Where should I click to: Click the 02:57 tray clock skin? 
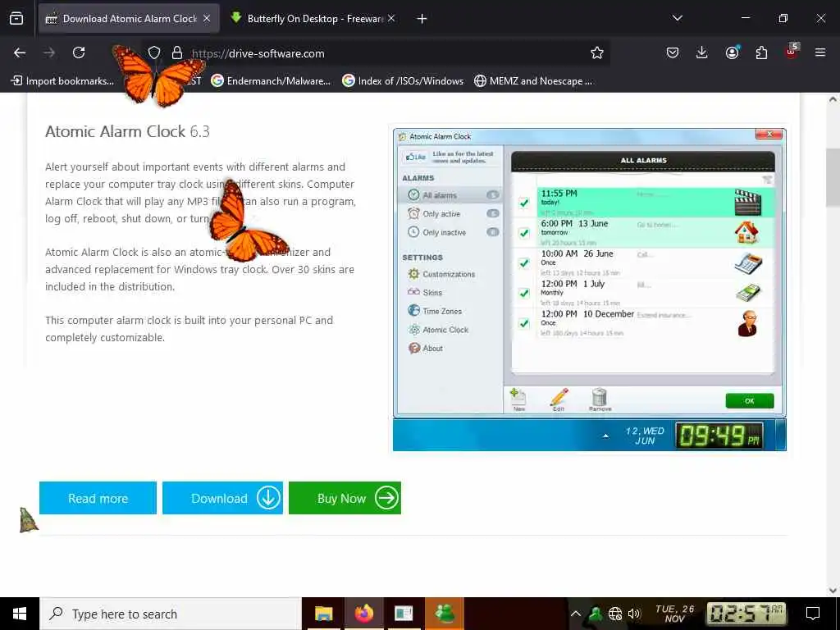748,614
